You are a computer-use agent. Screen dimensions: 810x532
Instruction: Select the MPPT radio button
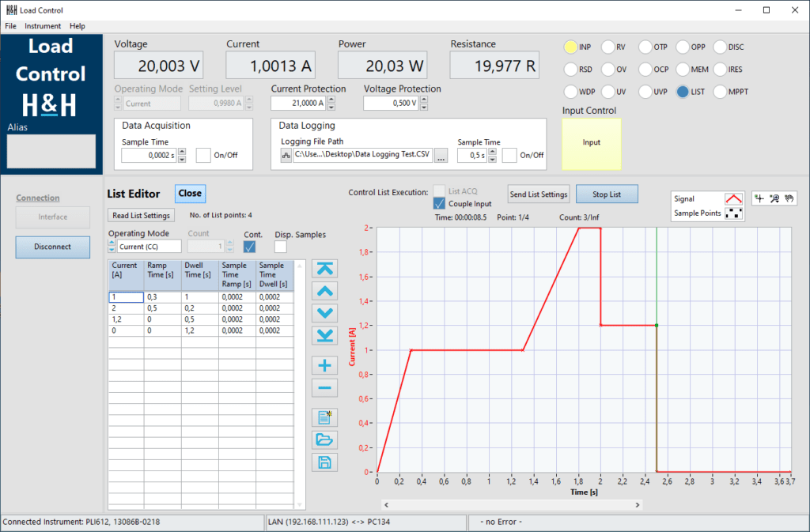pyautogui.click(x=718, y=91)
